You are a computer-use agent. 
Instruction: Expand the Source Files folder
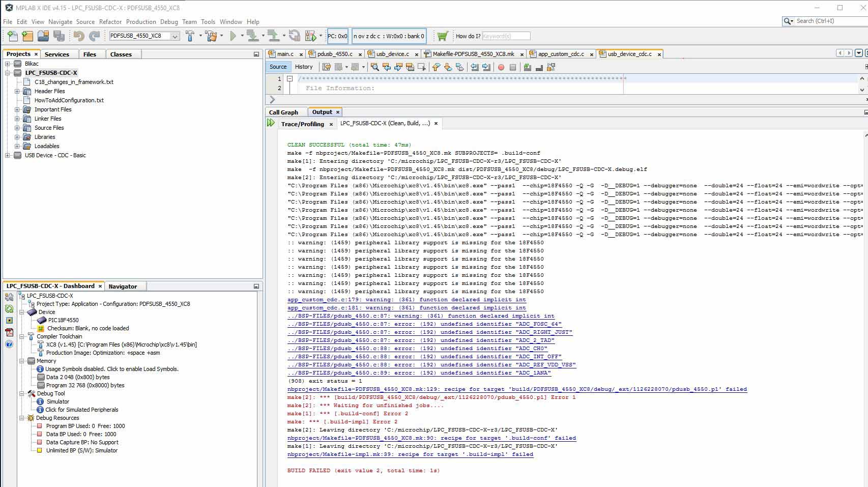[17, 128]
